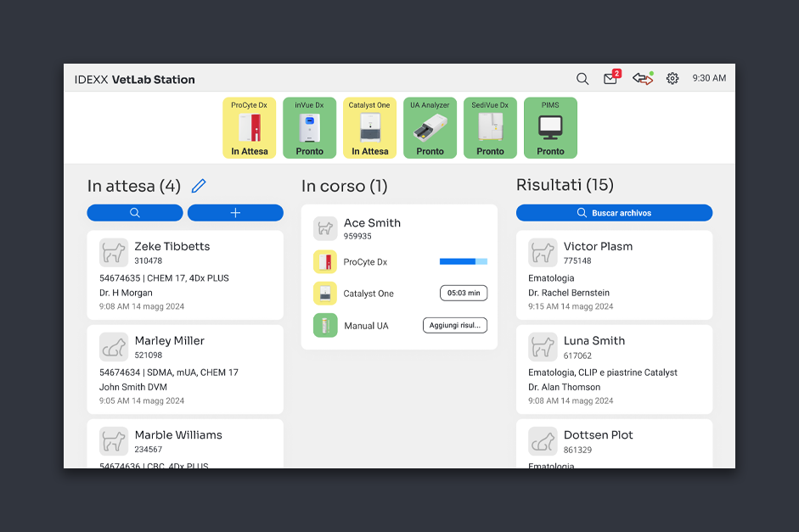Click Luna Smith dog icon
The height and width of the screenshot is (532, 799).
(x=543, y=347)
